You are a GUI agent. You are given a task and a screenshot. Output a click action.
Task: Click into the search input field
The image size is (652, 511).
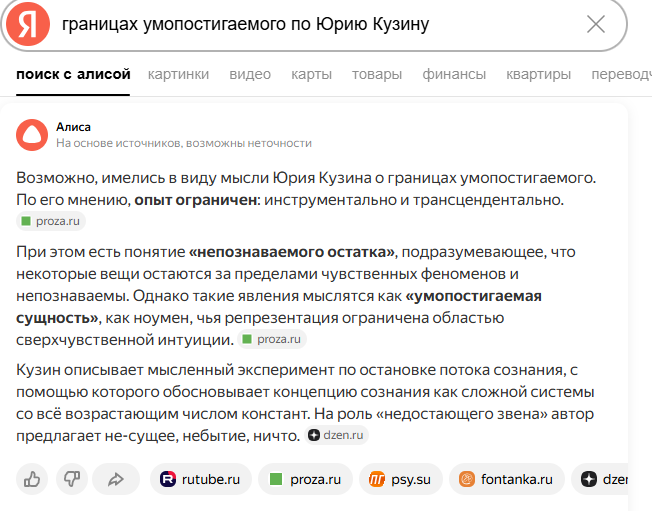pos(316,24)
